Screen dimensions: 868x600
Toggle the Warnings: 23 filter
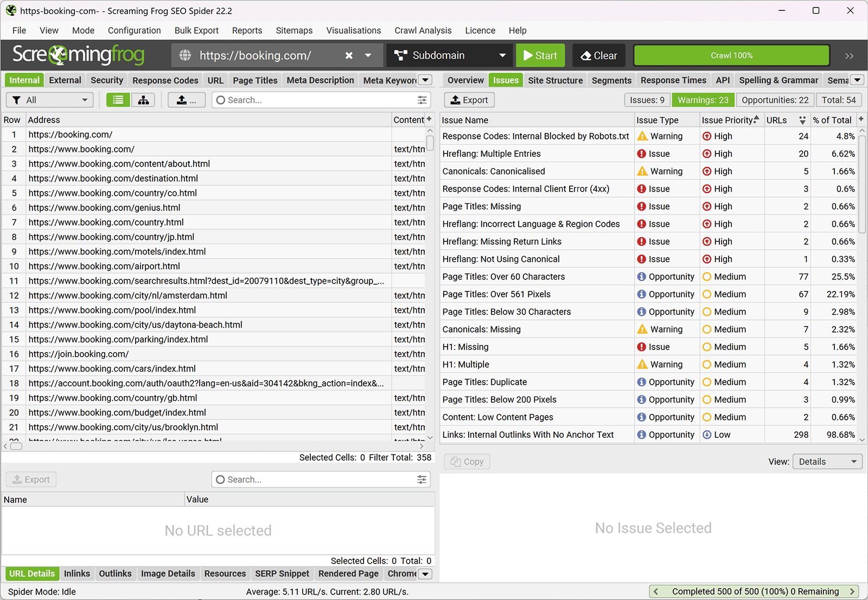point(703,100)
